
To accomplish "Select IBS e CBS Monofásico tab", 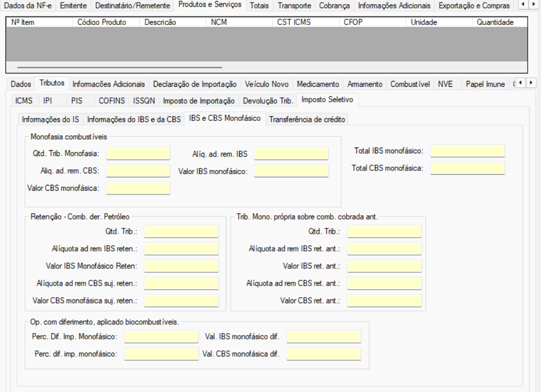I will [x=225, y=118].
